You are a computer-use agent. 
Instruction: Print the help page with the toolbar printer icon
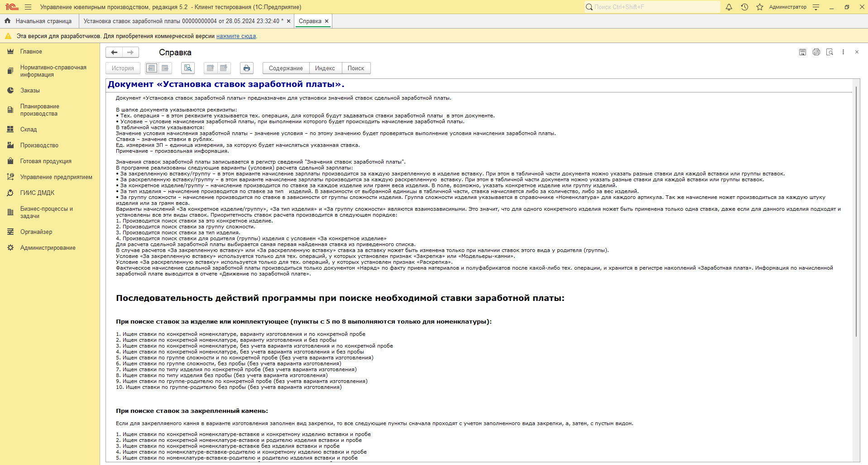(247, 68)
